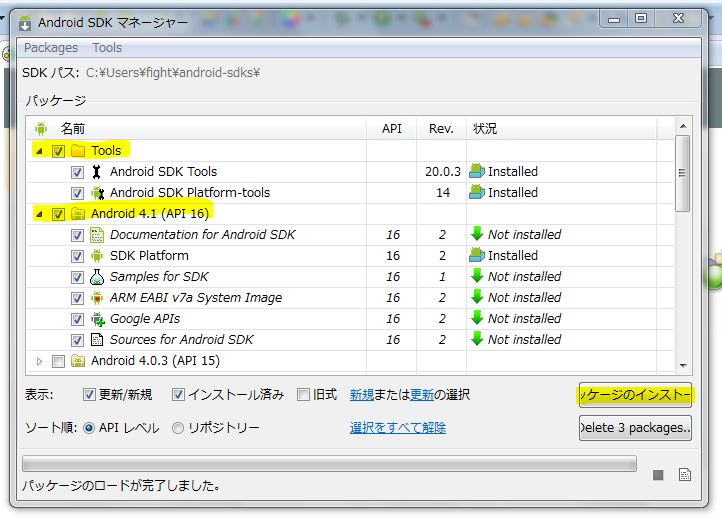Viewport: 722px width, 519px height.
Task: Click the Android 4.0.3 (API 15) folder icon
Action: [78, 361]
